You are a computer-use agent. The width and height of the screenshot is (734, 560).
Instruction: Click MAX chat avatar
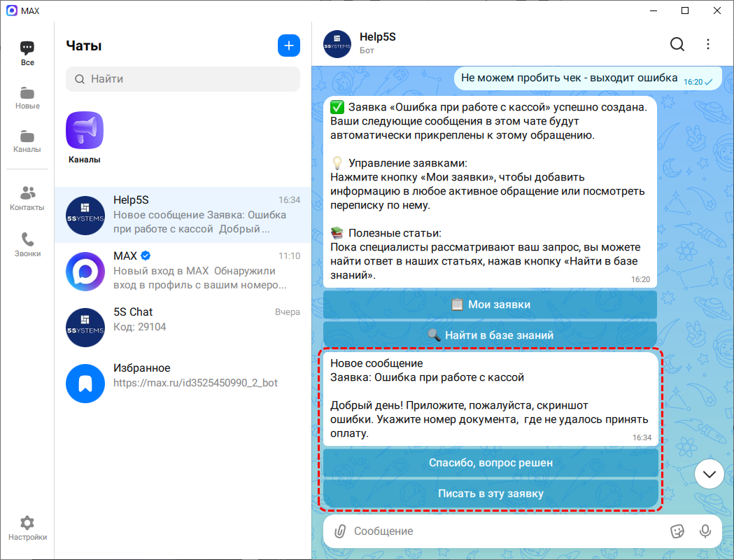[85, 272]
